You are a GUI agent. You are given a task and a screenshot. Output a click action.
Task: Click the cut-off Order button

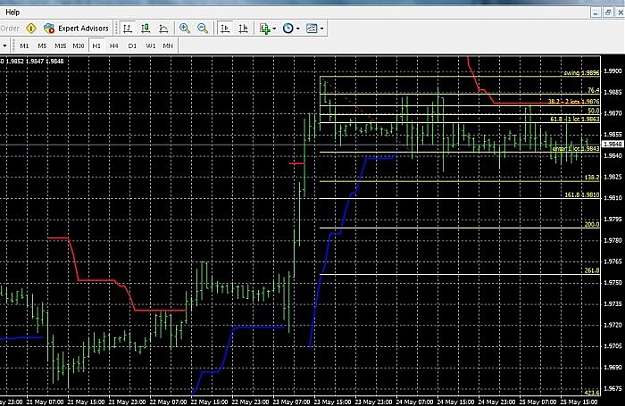[x=10, y=28]
